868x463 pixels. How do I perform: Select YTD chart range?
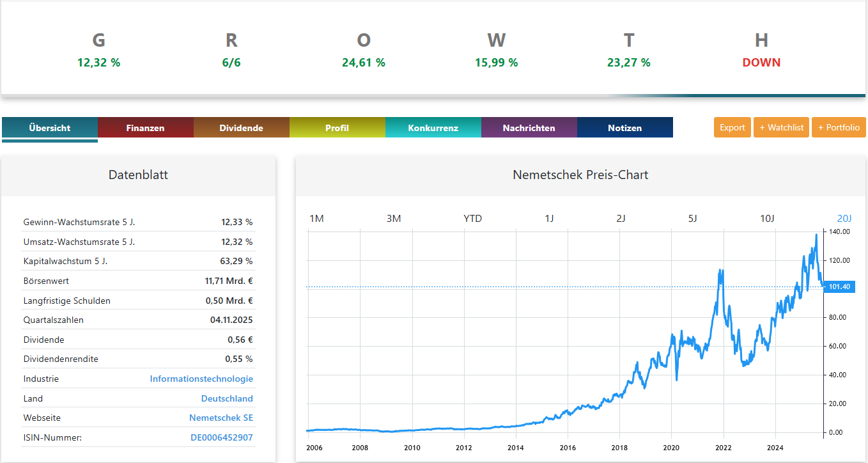472,219
